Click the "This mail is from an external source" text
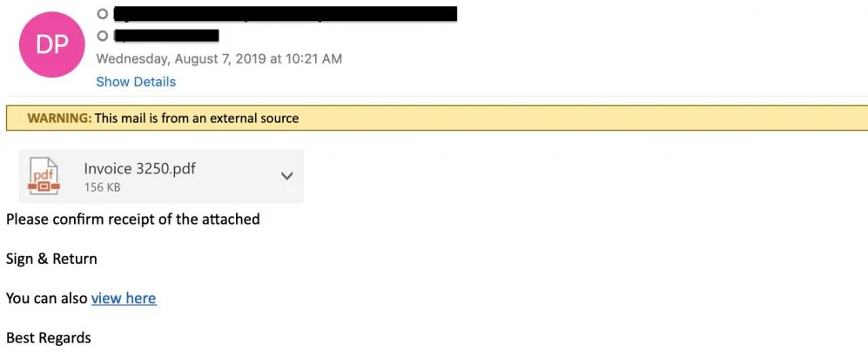This screenshot has width=868, height=358. 197,118
